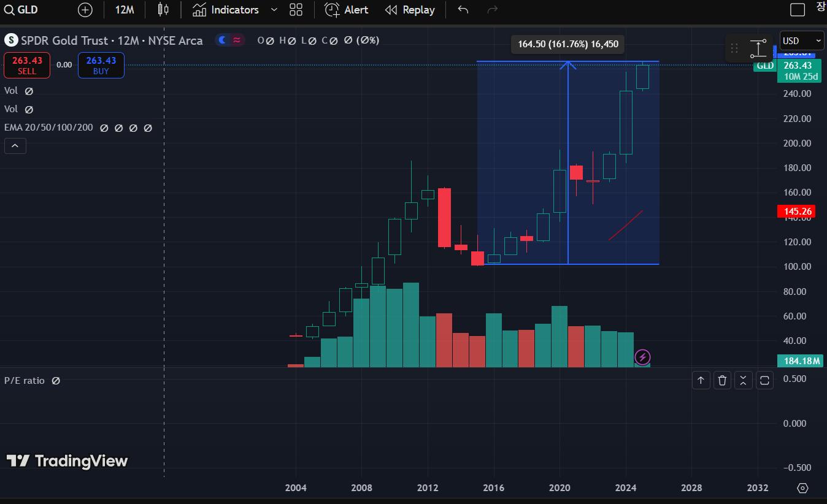Open the 12M interval selector
827x504 pixels.
(125, 10)
